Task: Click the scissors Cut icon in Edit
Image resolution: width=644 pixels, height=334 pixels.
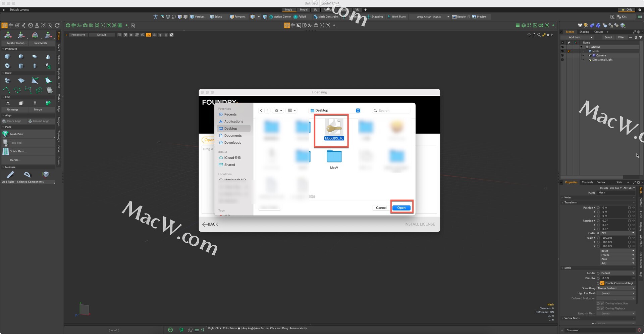Action: (x=8, y=103)
